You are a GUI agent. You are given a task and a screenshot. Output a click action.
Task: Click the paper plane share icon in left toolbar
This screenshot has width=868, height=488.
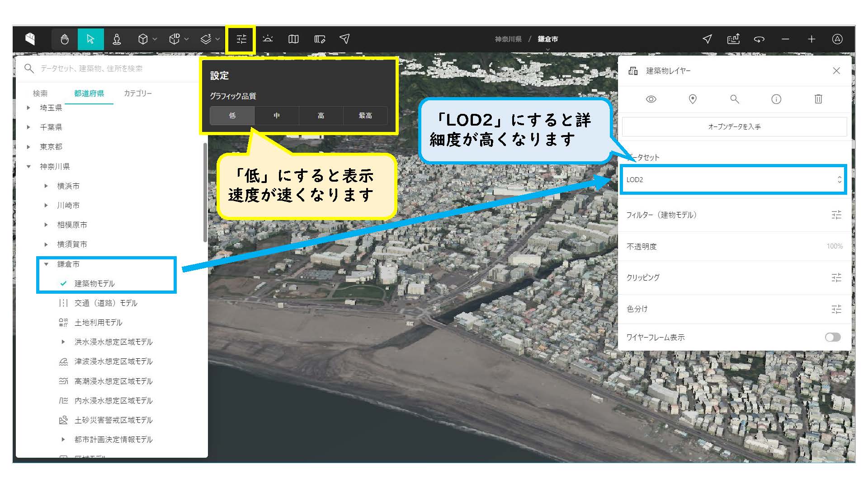[x=344, y=39]
